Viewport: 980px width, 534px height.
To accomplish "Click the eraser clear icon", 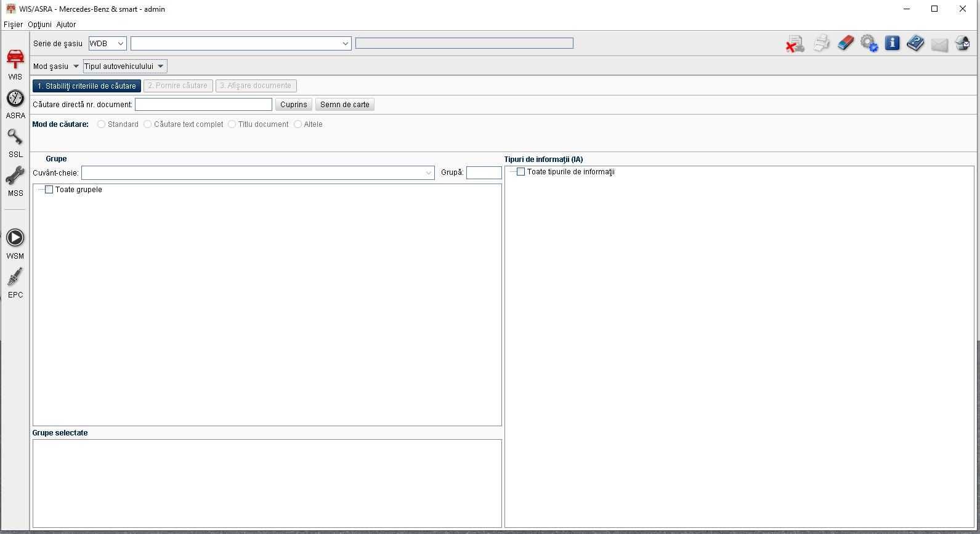I will (x=846, y=42).
